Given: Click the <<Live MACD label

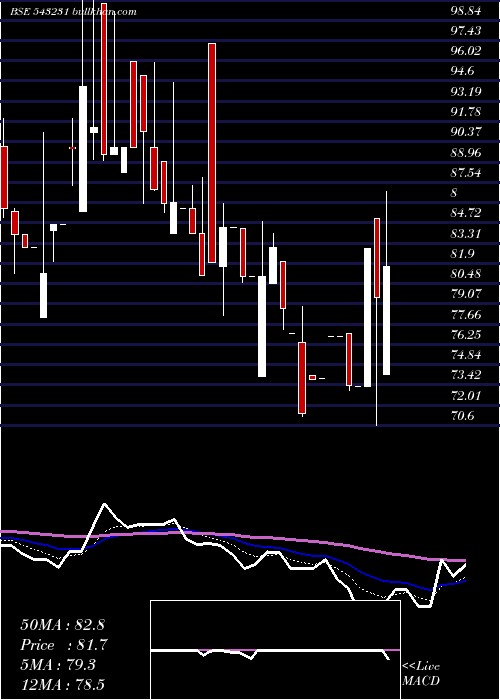Looking at the screenshot, I should (421, 674).
